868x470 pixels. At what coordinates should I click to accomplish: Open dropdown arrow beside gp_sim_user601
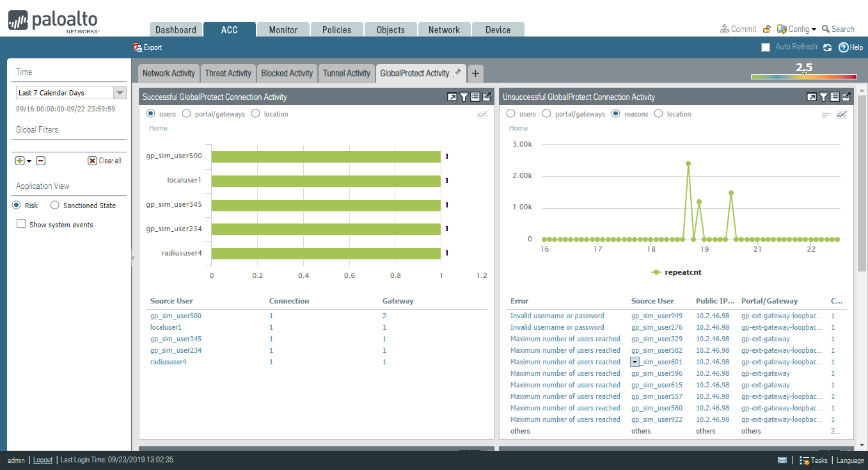tap(635, 362)
